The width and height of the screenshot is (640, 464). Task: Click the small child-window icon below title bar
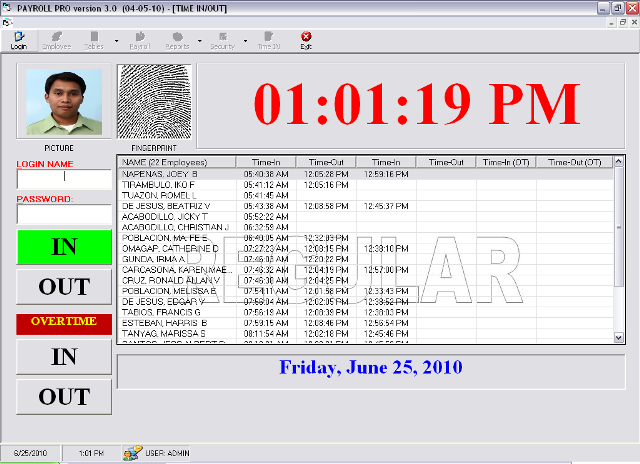pyautogui.click(x=7, y=22)
